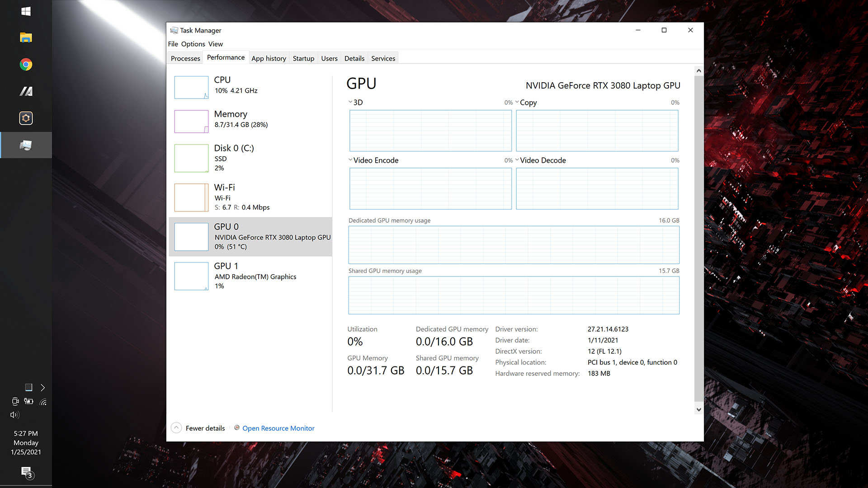868x488 pixels.
Task: Show hidden tray icons chevron
Action: click(42, 388)
